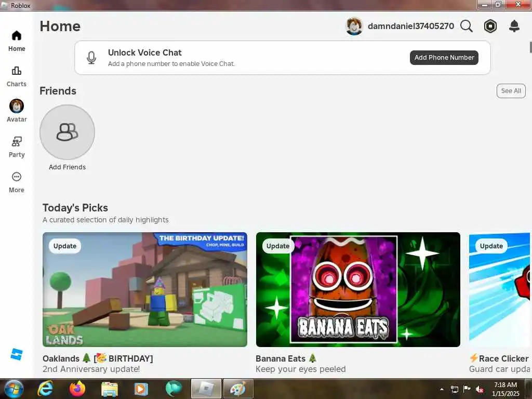This screenshot has height=399, width=532.
Task: Switch to Paint taskbar button
Action: click(x=238, y=389)
